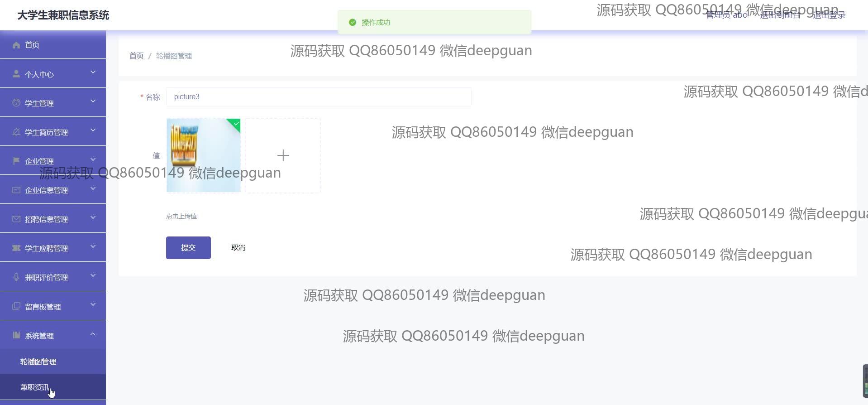Click the 名称 field label
Image resolution: width=868 pixels, height=405 pixels.
pos(153,97)
